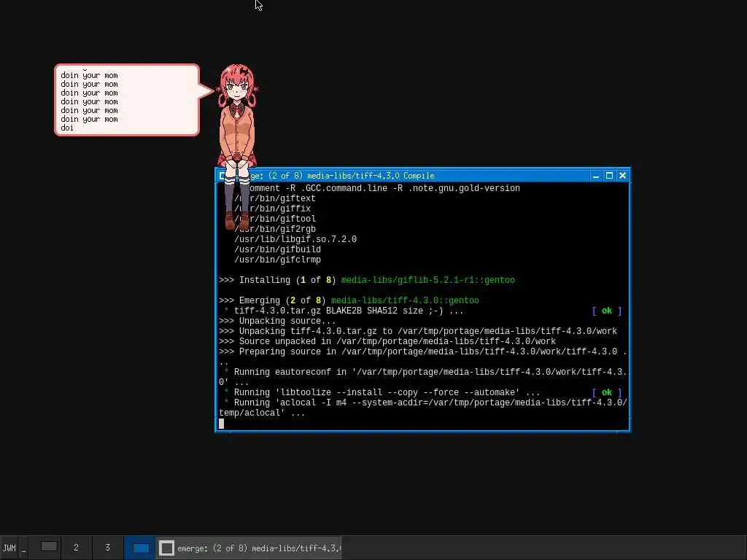Click the '>>> Preparing source in' terminal line
This screenshot has width=747, height=560.
coord(423,357)
